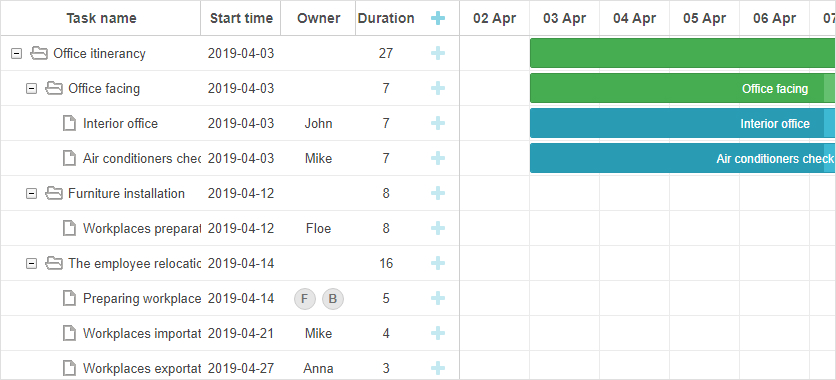Select the 04 Apr date column header

[634, 18]
